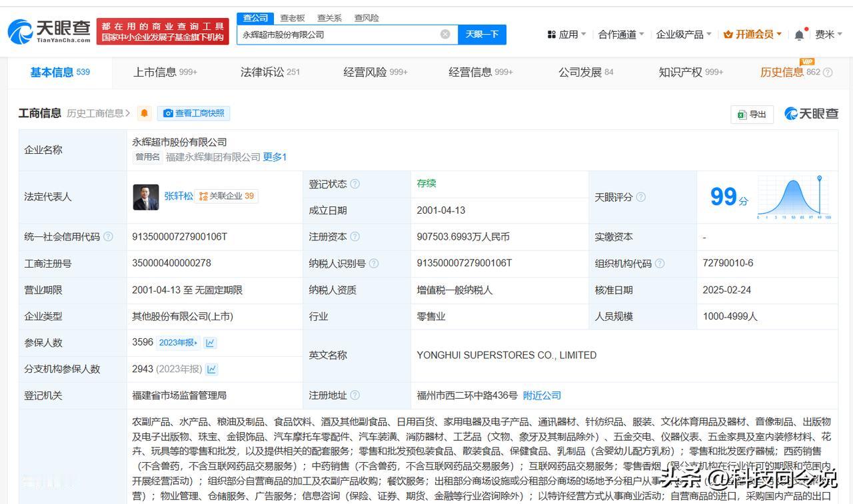Click the former name 福建永辉集团有限公司

(x=213, y=157)
